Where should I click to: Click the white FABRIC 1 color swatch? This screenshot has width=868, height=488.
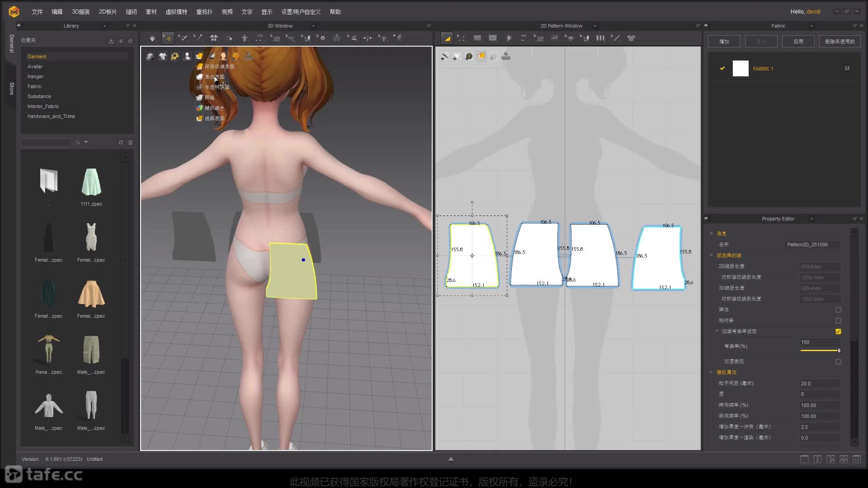point(741,68)
